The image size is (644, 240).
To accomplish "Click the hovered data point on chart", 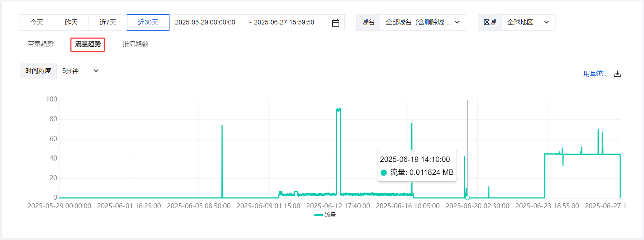I will pyautogui.click(x=467, y=198).
